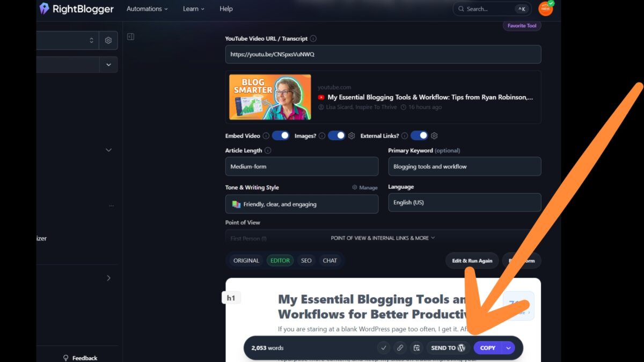Expand Point of View & Internal Links & More
644x362 pixels.
coord(383,238)
